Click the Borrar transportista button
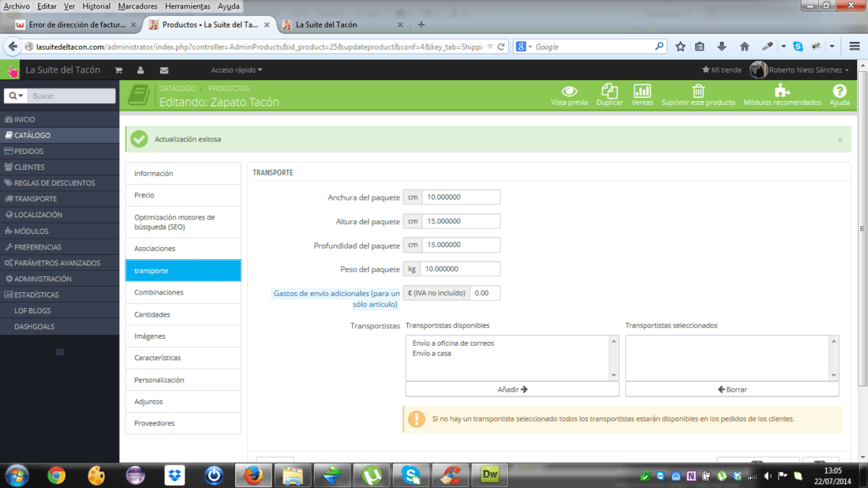This screenshot has width=868, height=488. 731,389
